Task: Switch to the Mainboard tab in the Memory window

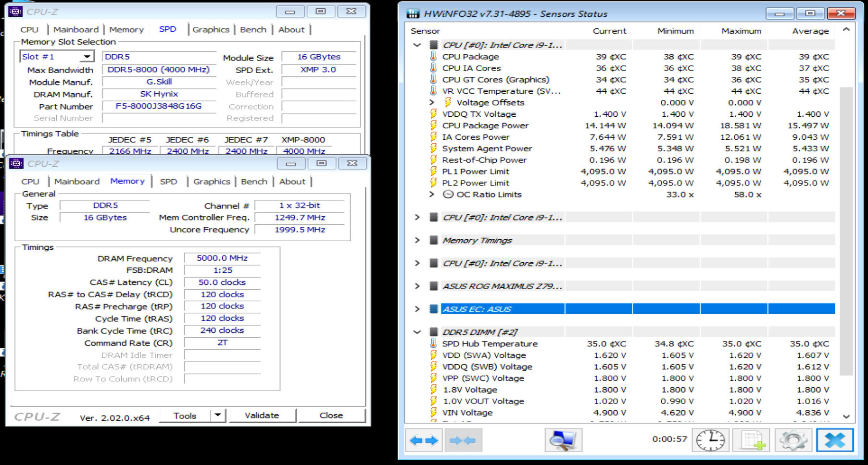Action: (77, 182)
